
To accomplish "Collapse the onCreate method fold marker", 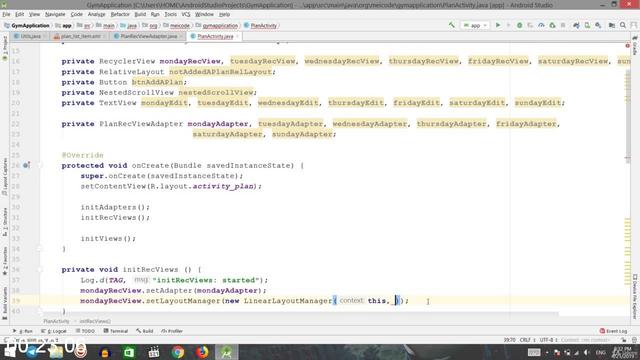I will click(40, 165).
